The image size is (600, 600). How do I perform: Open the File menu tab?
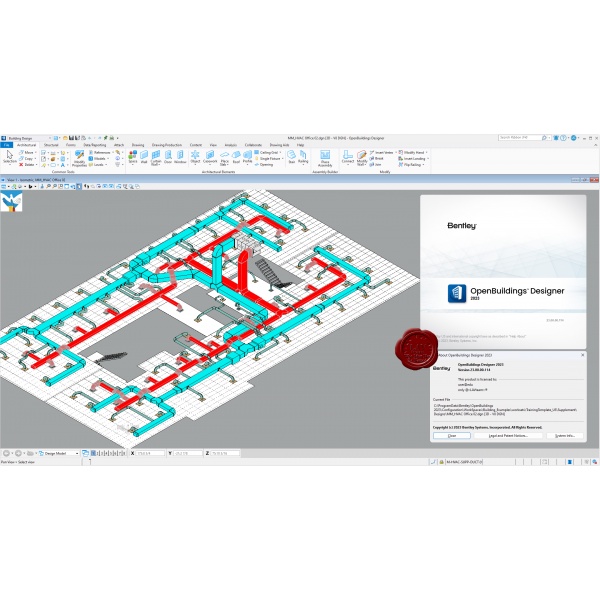[7, 145]
